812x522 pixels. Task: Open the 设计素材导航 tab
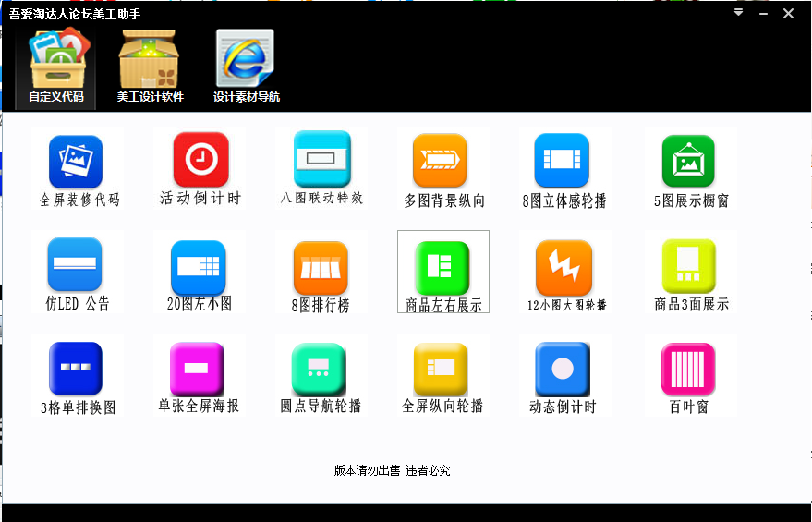point(247,67)
